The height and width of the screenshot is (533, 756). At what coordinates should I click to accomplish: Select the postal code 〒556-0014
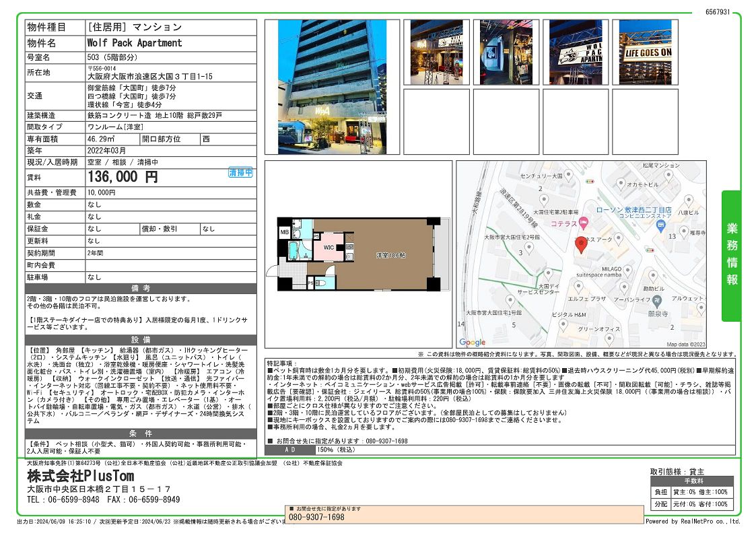click(102, 69)
